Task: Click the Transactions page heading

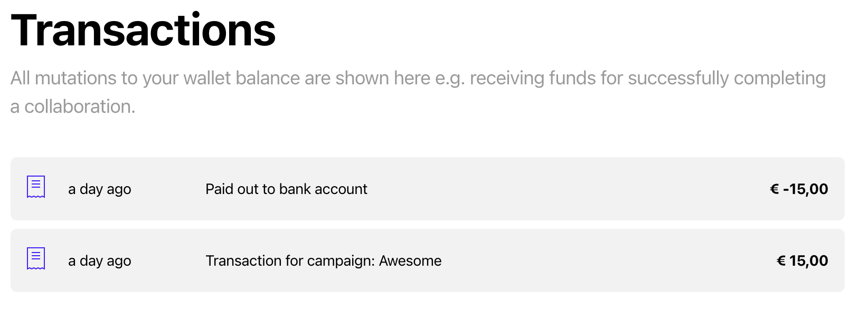Action: tap(143, 31)
